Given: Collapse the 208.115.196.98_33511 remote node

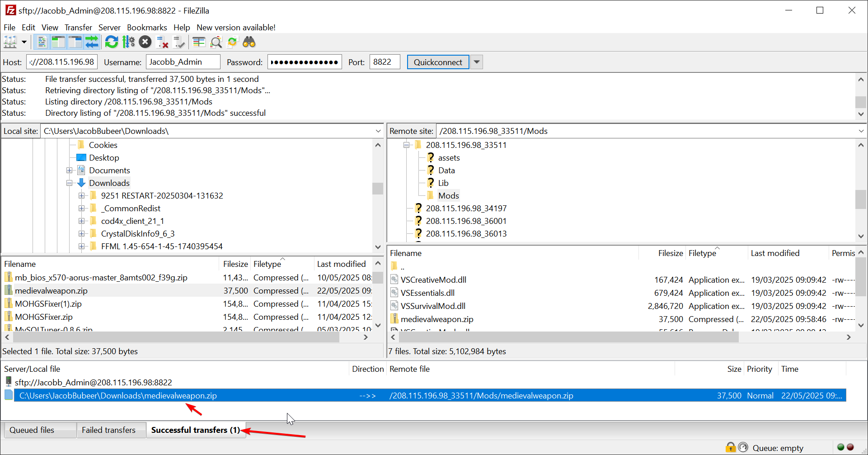Looking at the screenshot, I should pyautogui.click(x=407, y=145).
